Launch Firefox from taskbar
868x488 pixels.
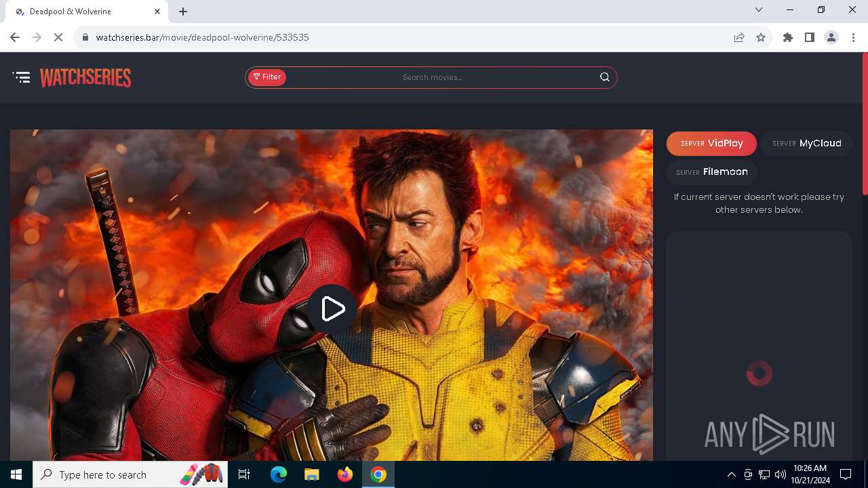(x=344, y=474)
